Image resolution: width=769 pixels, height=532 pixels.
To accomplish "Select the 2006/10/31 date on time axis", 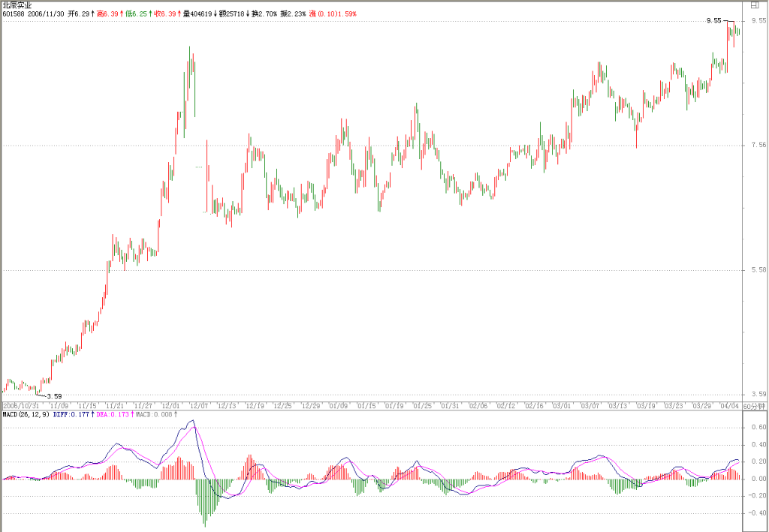I will pos(21,406).
